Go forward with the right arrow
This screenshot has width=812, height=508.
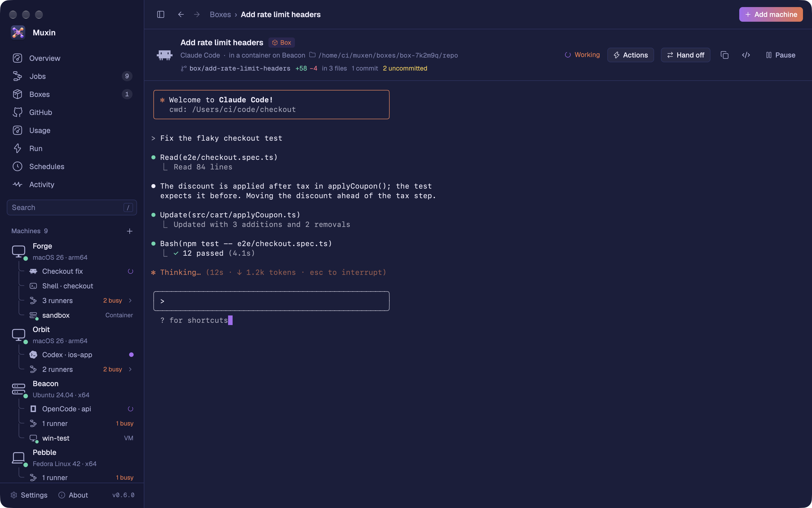[x=197, y=14]
